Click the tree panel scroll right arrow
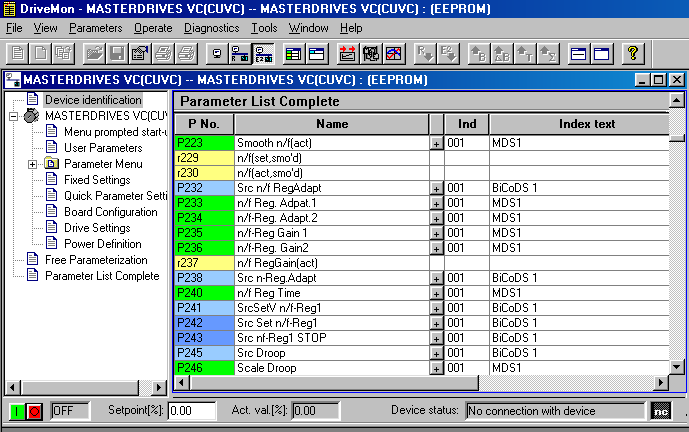The height and width of the screenshot is (432, 689). (159, 388)
